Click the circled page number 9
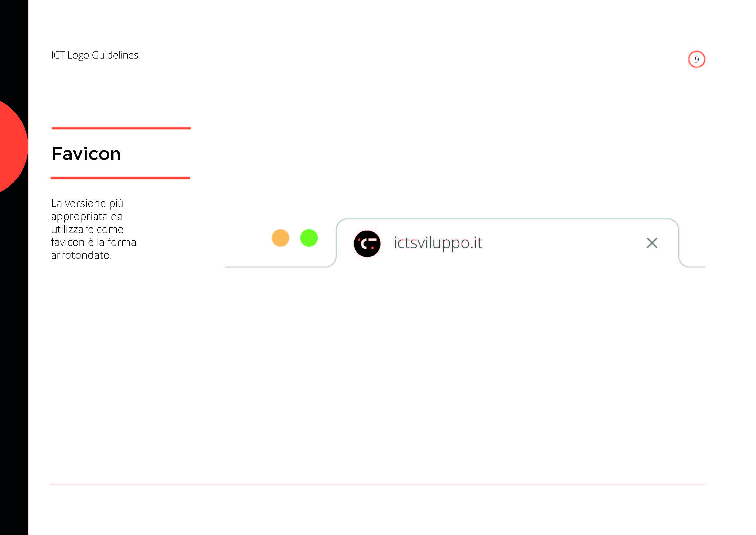The image size is (756, 535). click(x=697, y=59)
